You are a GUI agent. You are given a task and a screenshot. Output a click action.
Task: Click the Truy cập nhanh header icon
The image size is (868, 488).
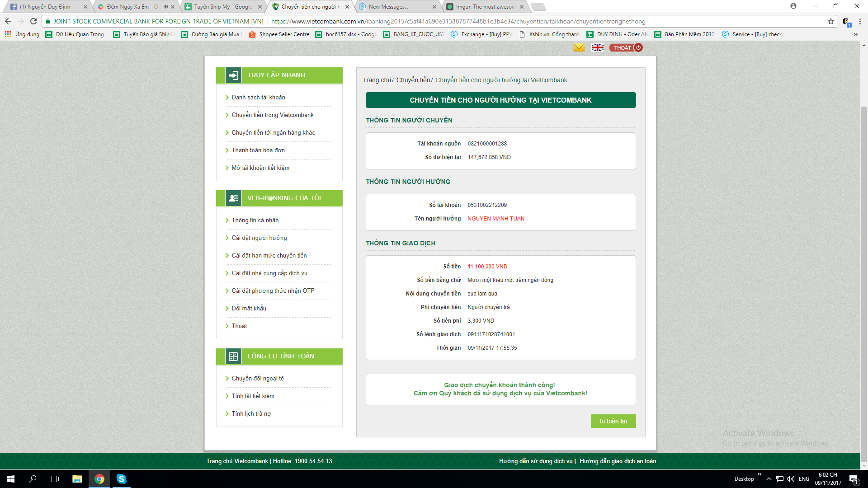point(233,75)
